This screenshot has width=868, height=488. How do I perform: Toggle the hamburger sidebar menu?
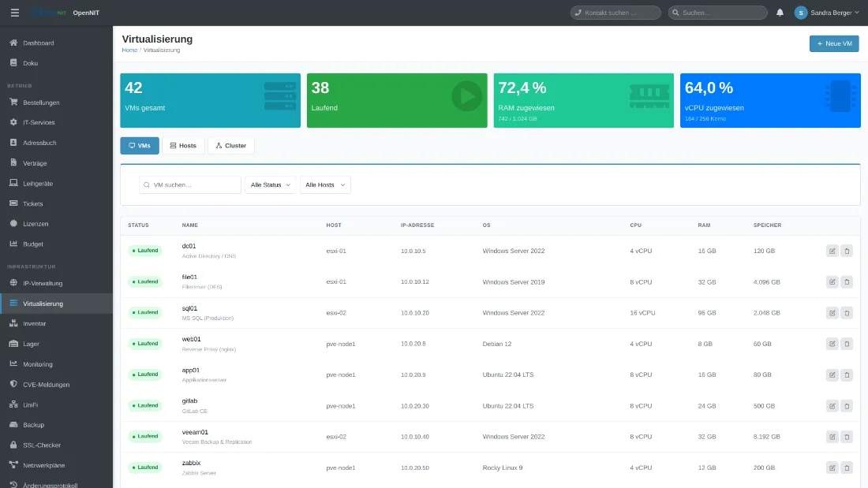click(15, 13)
